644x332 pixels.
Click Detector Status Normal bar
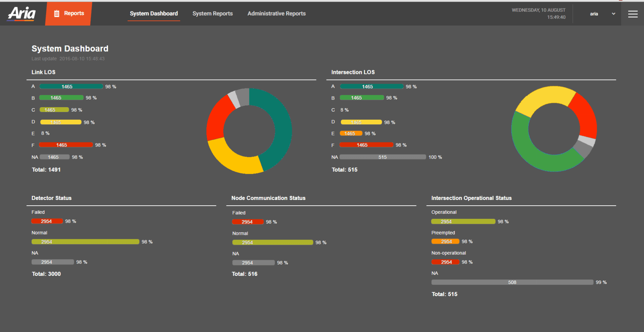(x=85, y=242)
